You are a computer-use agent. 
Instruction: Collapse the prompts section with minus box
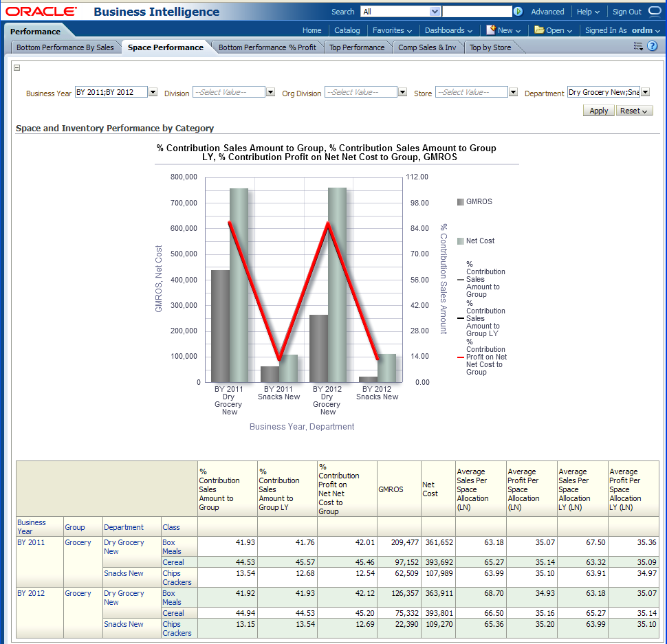17,67
